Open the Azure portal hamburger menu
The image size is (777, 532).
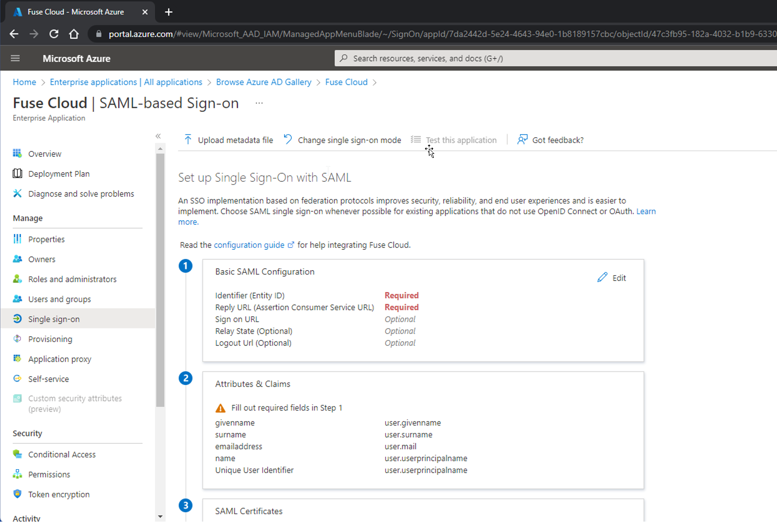(x=15, y=58)
